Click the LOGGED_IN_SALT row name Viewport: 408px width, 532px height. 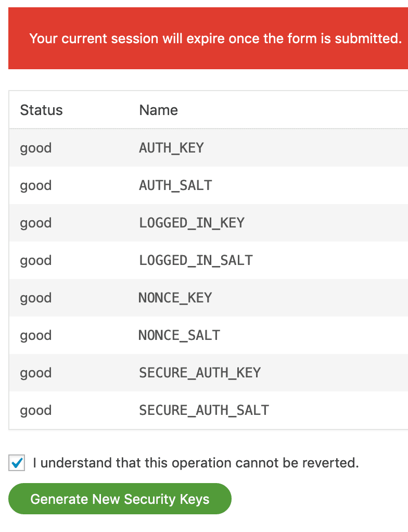196,260
